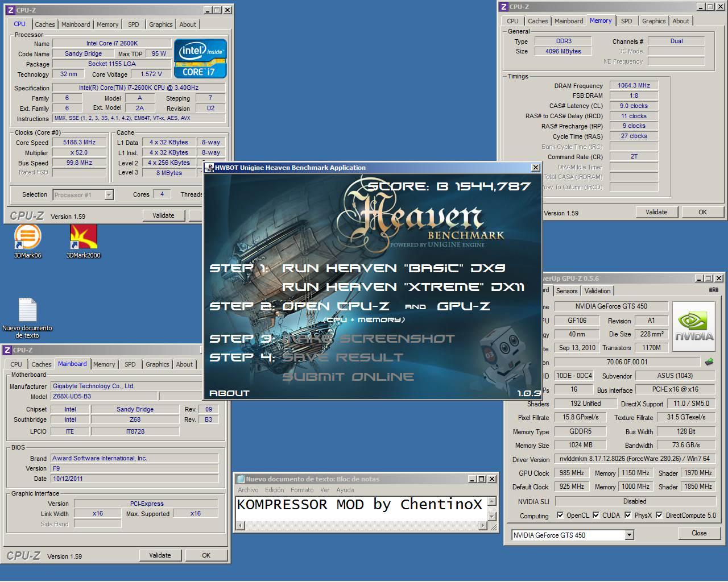
Task: Click the Multiplier x 52.0 value
Action: coord(80,152)
